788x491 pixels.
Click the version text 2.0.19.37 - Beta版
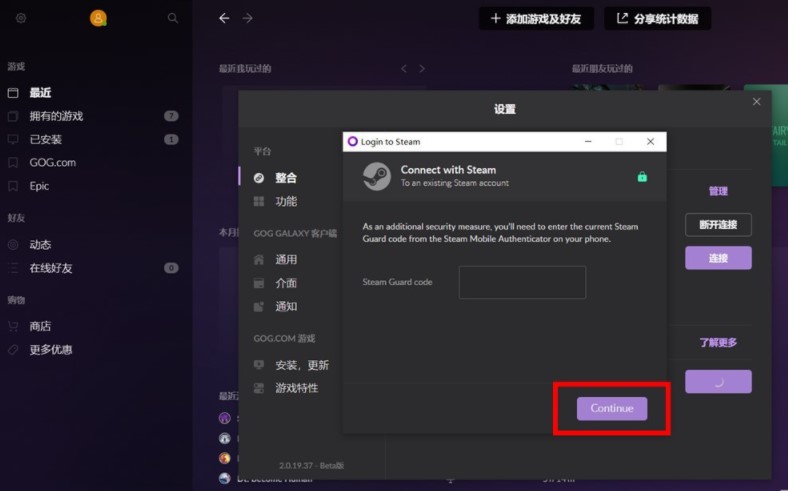[x=312, y=465]
